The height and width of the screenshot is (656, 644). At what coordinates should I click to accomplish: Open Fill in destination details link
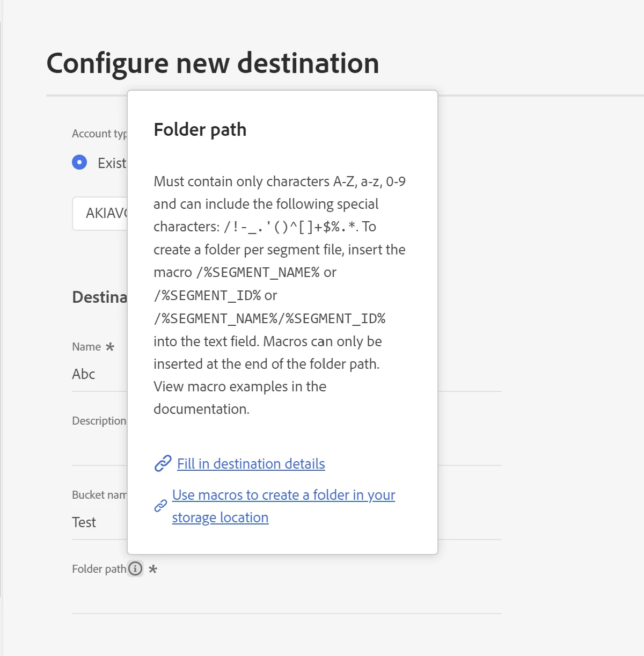pos(251,464)
